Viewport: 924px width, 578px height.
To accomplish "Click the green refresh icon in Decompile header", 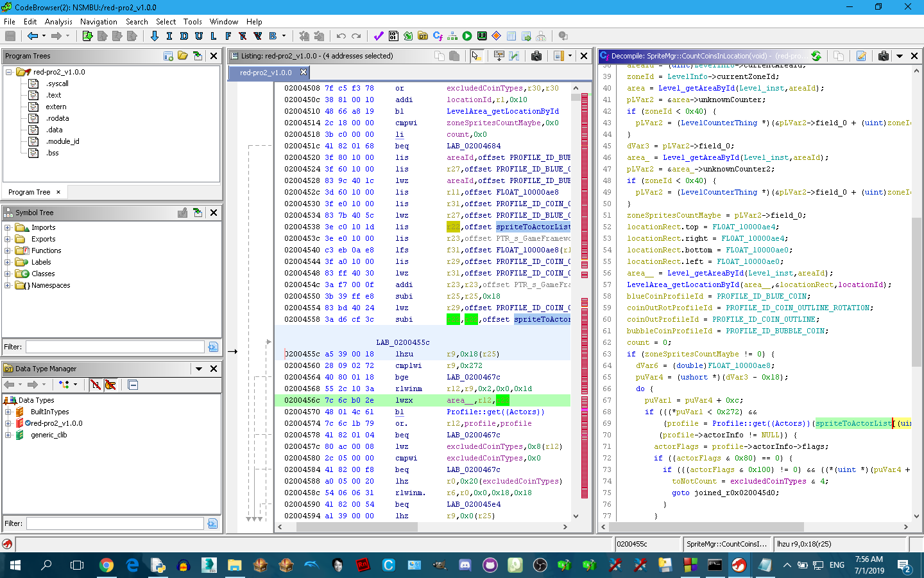I will coord(816,56).
